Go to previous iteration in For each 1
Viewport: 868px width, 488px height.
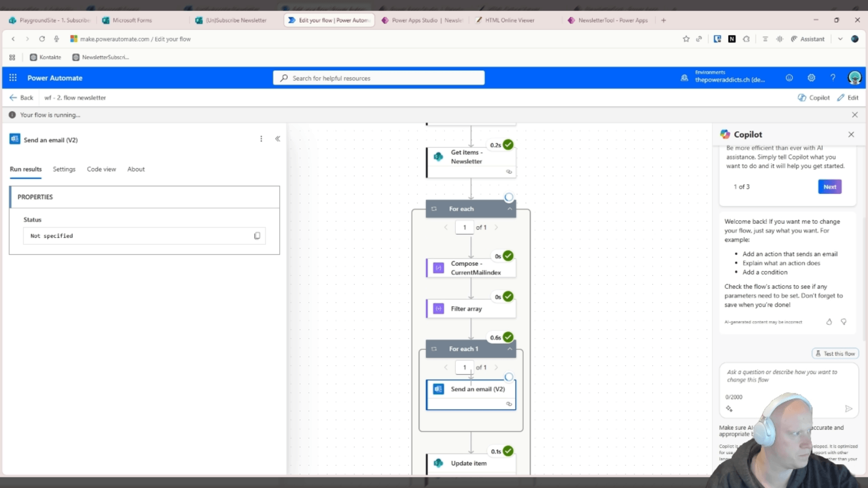pos(446,367)
